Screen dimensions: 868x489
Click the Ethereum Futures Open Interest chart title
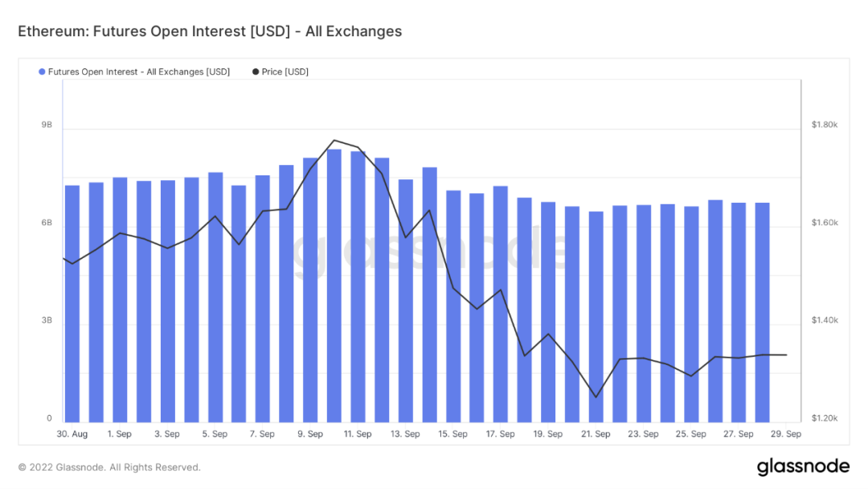210,31
